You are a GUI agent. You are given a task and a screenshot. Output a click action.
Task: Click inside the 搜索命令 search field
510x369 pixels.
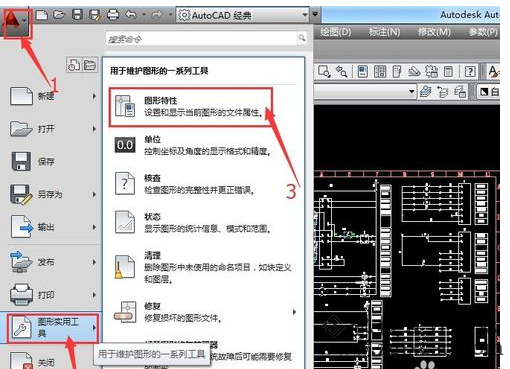201,39
